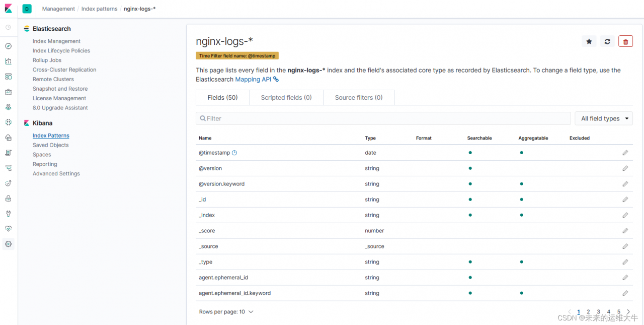The image size is (644, 325).
Task: Edit the @version field
Action: coord(625,168)
